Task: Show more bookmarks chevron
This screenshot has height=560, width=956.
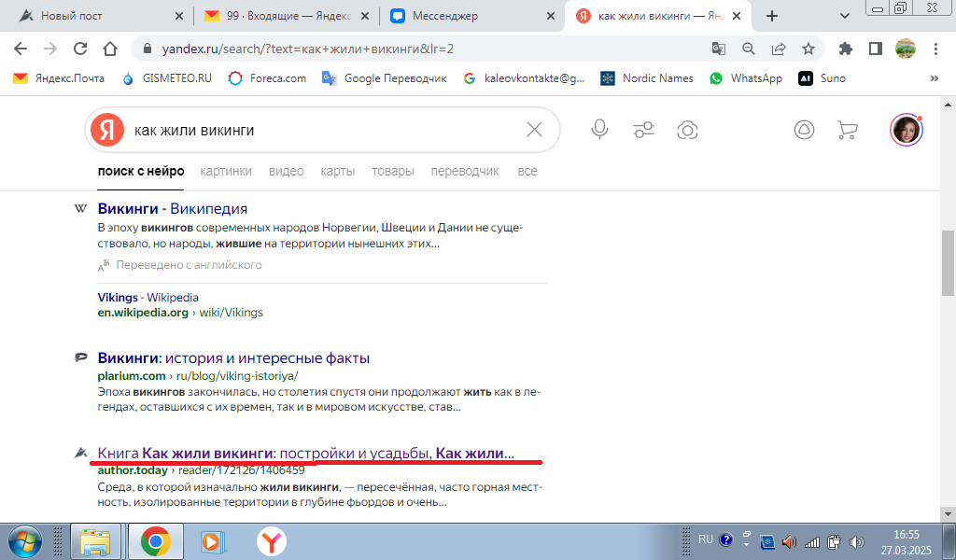Action: [x=934, y=78]
